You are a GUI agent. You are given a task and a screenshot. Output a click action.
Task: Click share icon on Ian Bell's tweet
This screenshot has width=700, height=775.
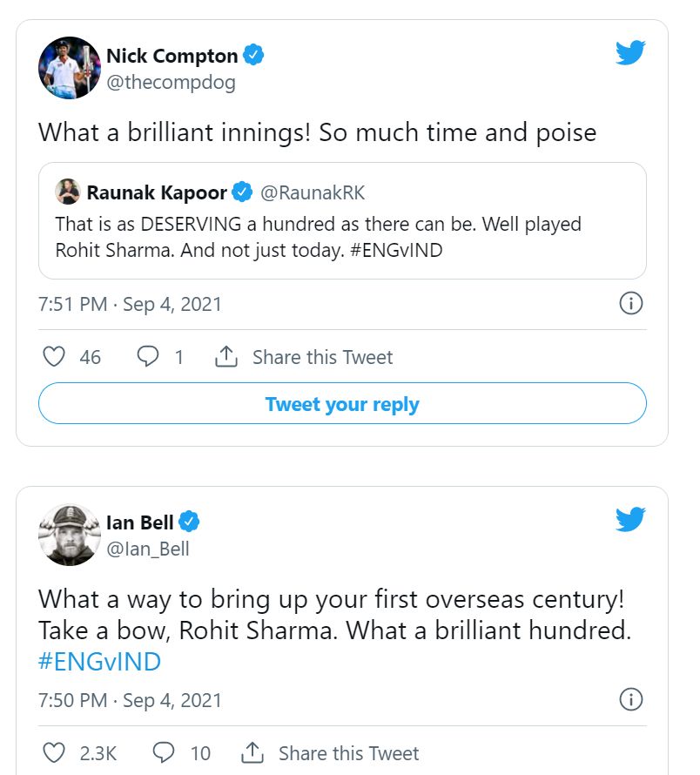(252, 752)
